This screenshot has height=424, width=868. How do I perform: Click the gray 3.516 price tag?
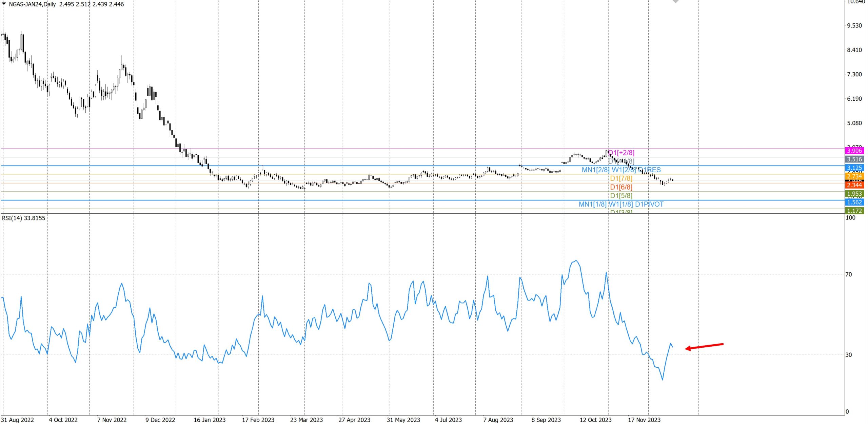tap(854, 159)
